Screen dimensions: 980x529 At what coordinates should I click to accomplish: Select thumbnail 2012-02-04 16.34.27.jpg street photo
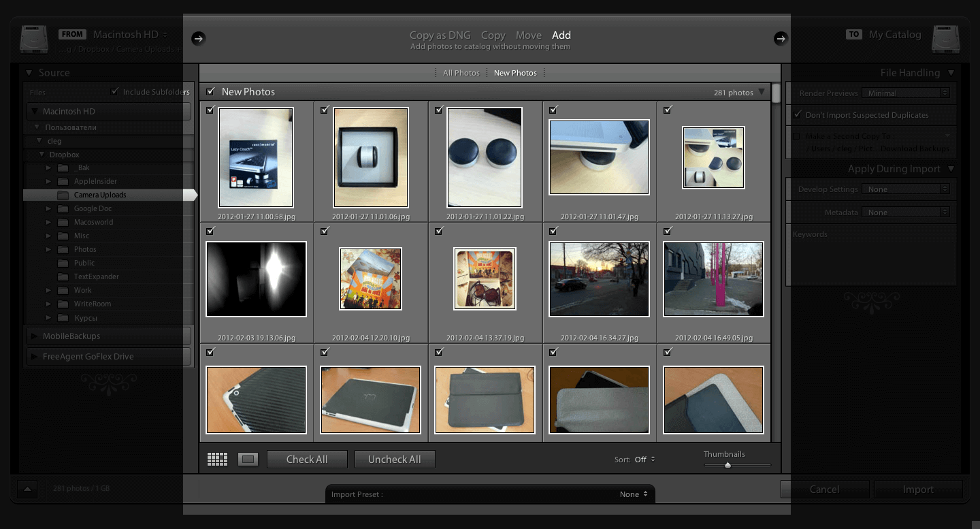599,279
